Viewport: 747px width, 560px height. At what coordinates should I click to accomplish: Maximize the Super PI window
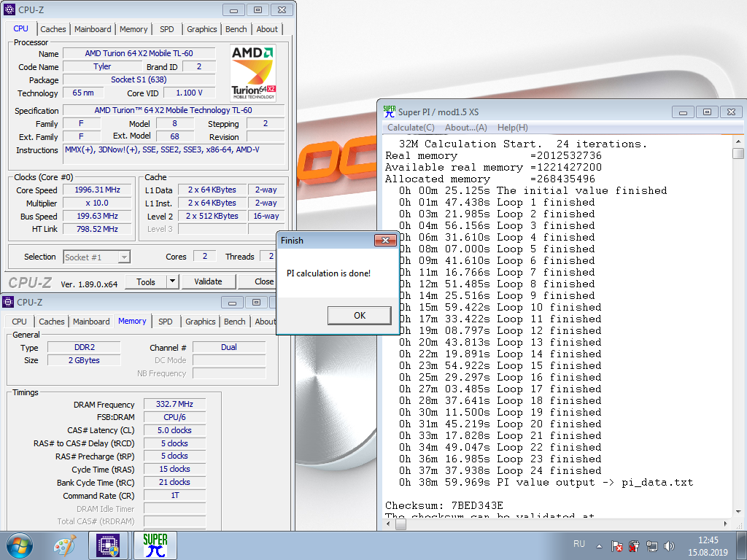click(707, 112)
